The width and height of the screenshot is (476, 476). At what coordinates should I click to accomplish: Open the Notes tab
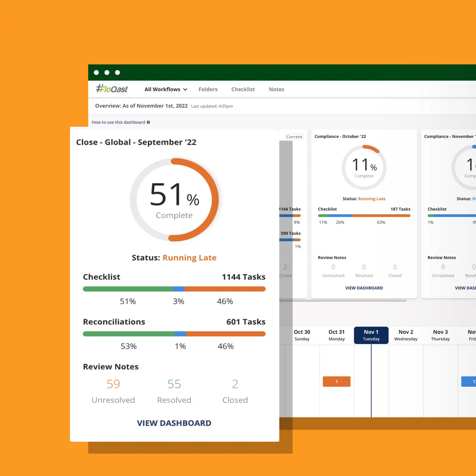[x=276, y=89]
